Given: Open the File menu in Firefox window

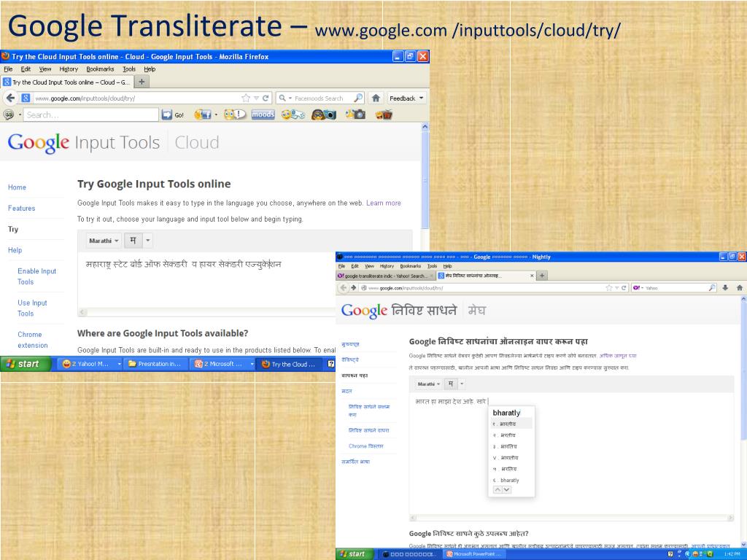Looking at the screenshot, I should point(8,69).
